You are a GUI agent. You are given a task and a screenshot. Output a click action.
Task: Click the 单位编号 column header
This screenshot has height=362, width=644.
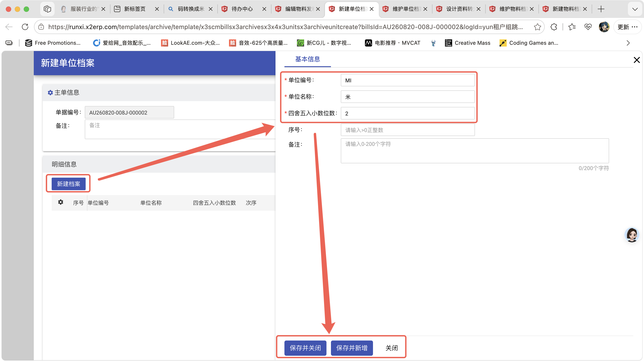(x=98, y=203)
